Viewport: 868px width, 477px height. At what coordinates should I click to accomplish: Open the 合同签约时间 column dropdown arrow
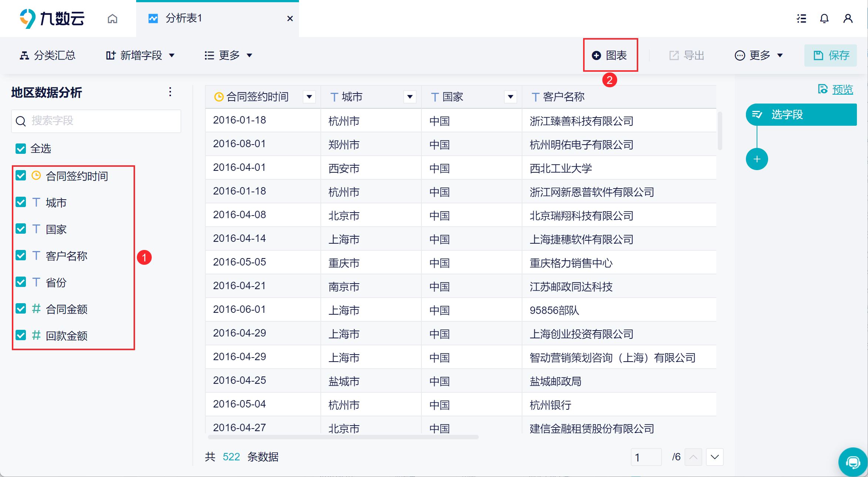309,97
